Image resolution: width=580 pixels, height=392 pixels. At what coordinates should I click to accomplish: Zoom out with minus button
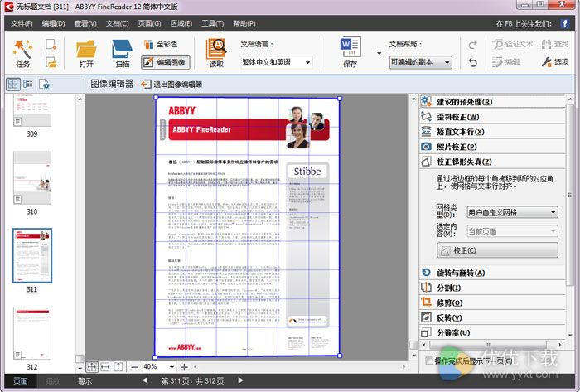click(x=134, y=367)
